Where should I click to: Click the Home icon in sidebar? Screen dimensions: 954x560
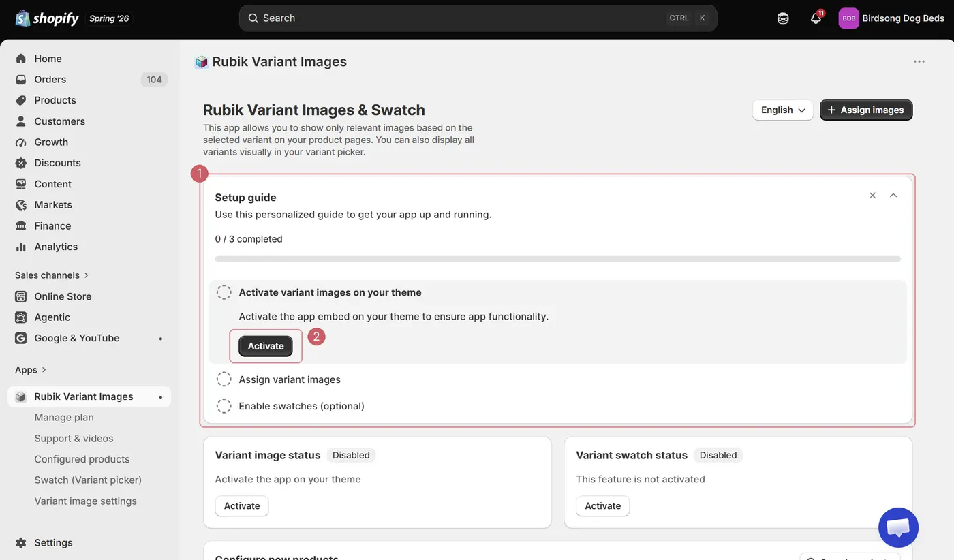click(x=21, y=59)
